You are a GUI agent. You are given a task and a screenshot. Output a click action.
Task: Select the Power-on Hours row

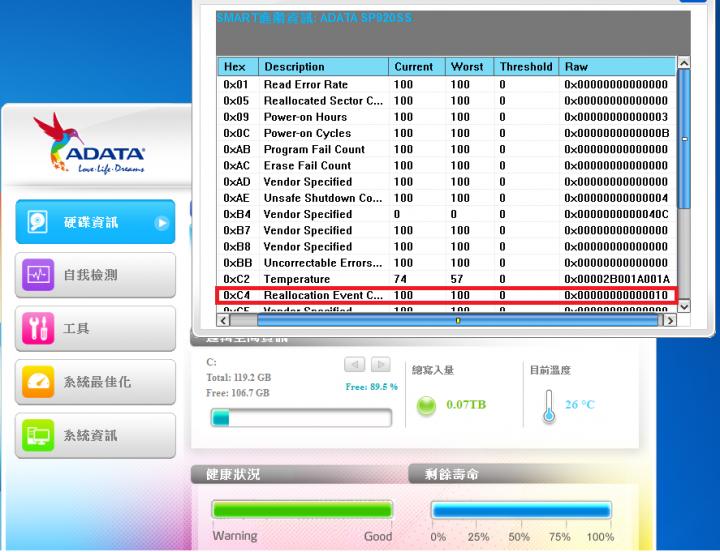click(446, 117)
